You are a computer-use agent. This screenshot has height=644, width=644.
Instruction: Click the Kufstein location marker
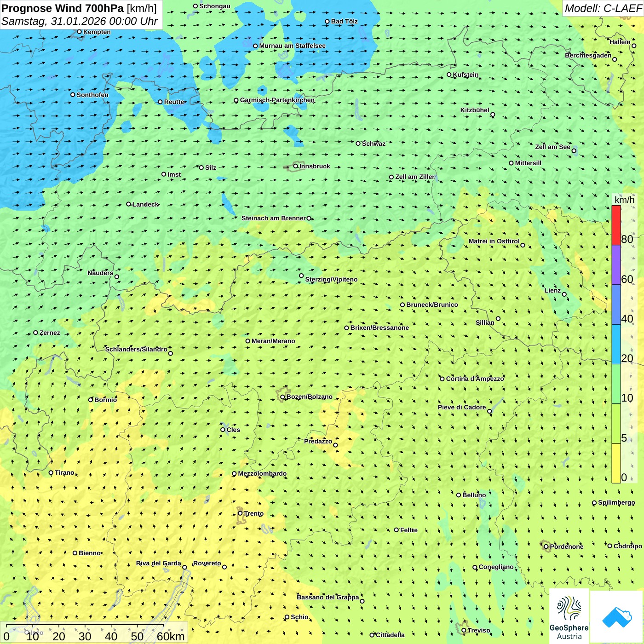click(x=449, y=75)
